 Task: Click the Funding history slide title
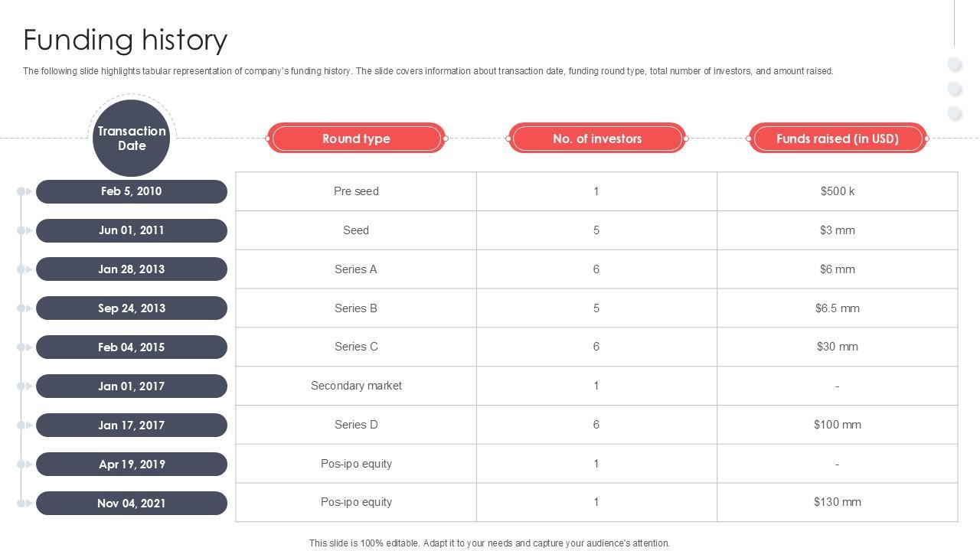point(126,40)
